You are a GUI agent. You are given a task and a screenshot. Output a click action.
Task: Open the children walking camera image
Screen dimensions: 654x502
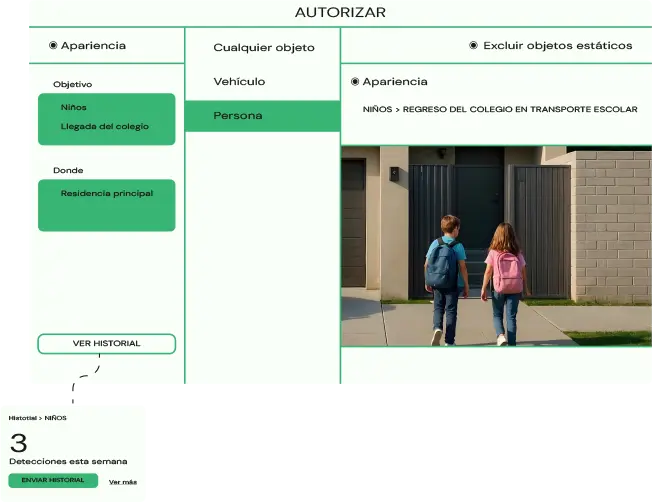tap(496, 247)
